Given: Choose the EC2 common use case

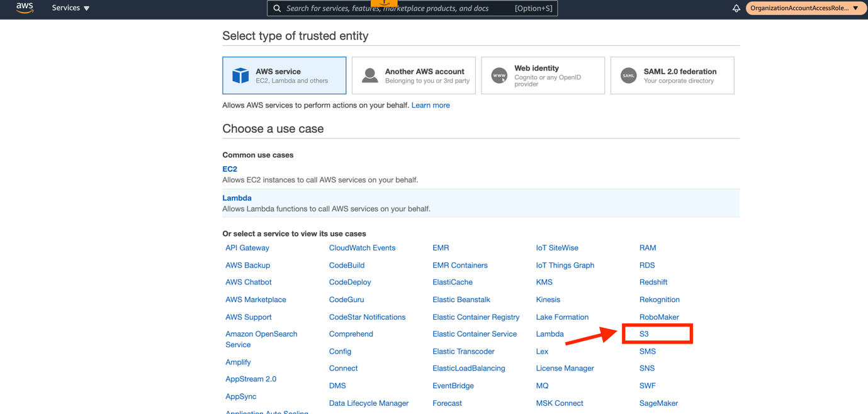Looking at the screenshot, I should pos(230,169).
